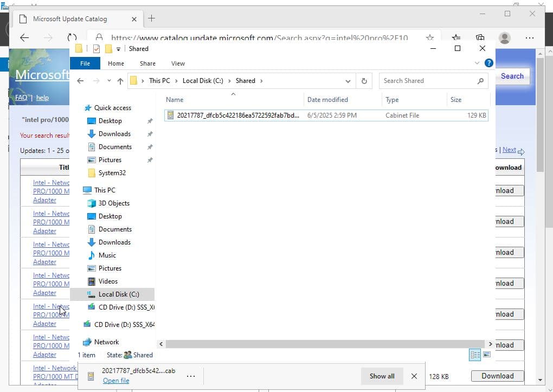Screen dimensions: 553x392
Task: Click the Explorer help question mark icon
Action: pyautogui.click(x=488, y=63)
